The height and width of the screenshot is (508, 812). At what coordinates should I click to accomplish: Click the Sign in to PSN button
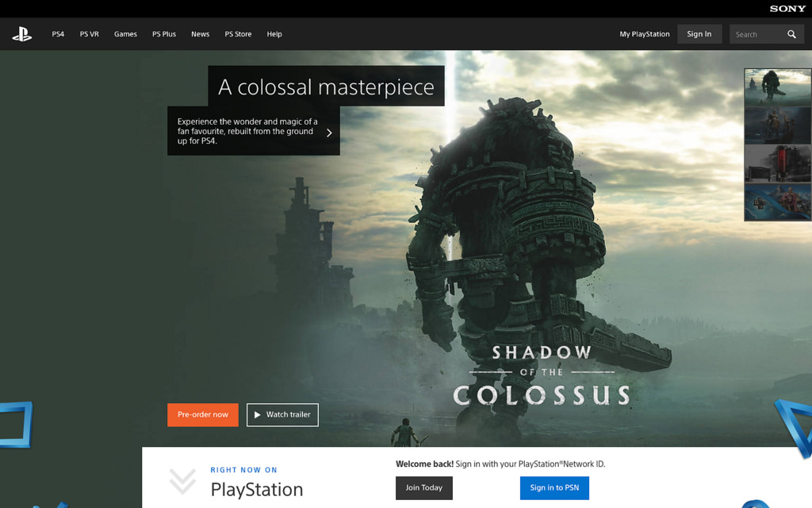pos(554,488)
